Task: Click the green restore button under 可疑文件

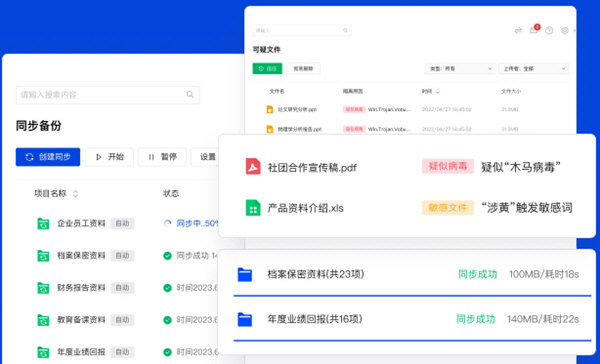Action: (x=267, y=69)
